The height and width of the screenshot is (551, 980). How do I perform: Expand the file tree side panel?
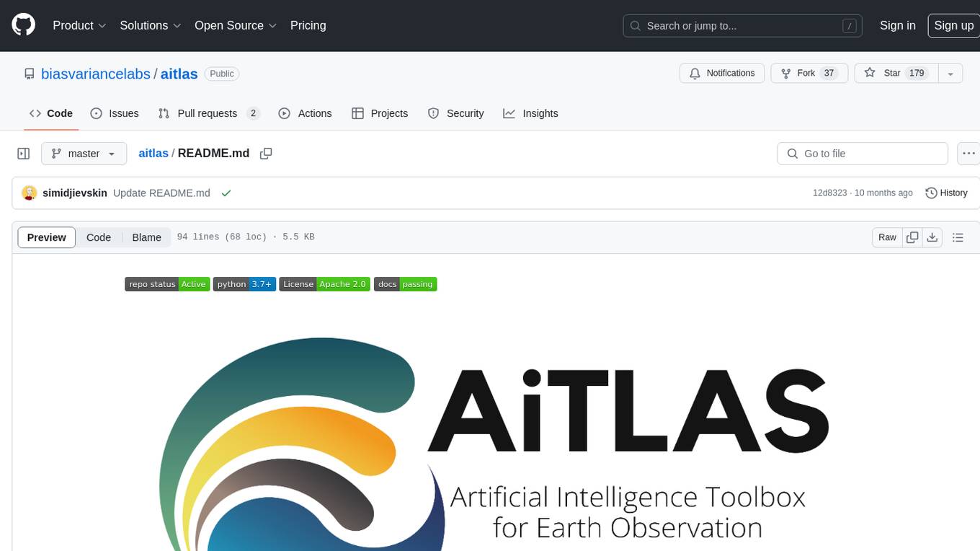24,154
